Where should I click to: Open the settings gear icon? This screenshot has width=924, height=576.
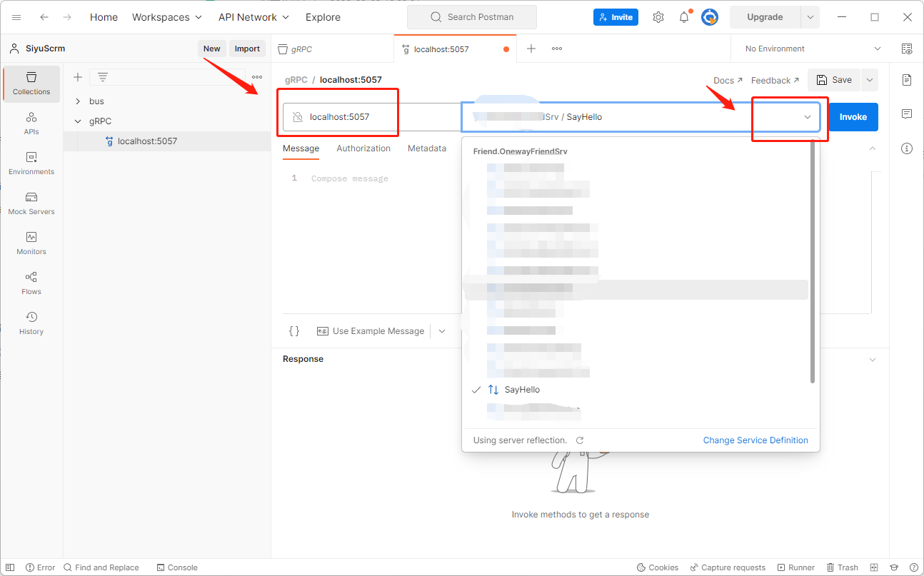[x=658, y=17]
